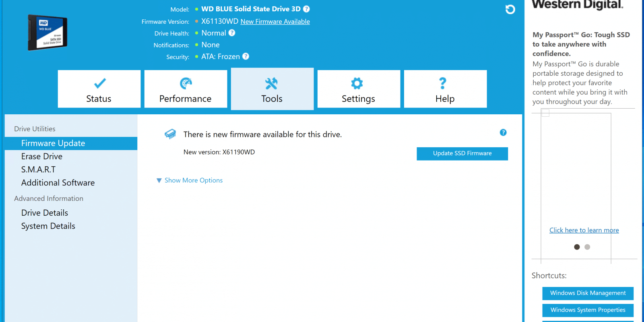Open help icon next to ATA: Frozen
Image resolution: width=644 pixels, height=322 pixels.
point(246,56)
